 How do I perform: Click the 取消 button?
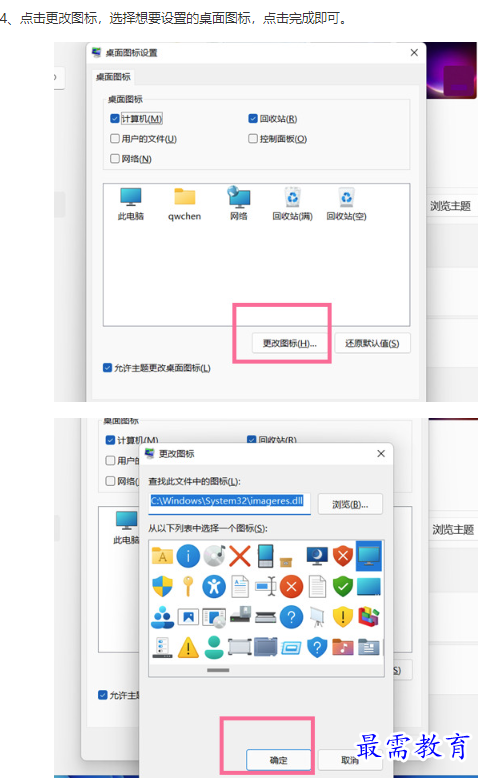pyautogui.click(x=350, y=760)
